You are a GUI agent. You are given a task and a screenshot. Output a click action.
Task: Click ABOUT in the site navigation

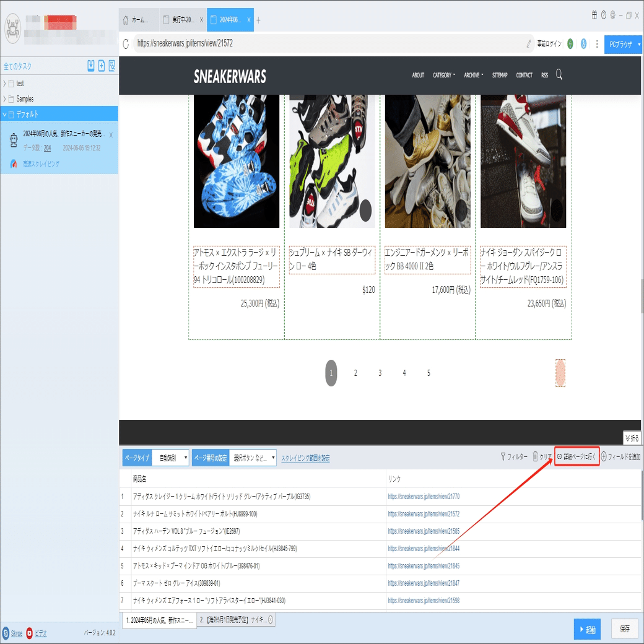[x=418, y=75]
